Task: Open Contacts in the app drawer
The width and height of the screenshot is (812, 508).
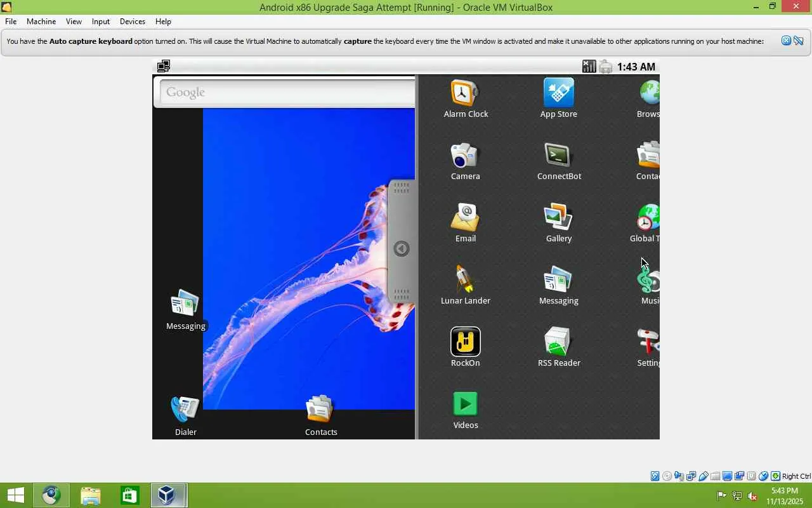Action: tap(648, 161)
